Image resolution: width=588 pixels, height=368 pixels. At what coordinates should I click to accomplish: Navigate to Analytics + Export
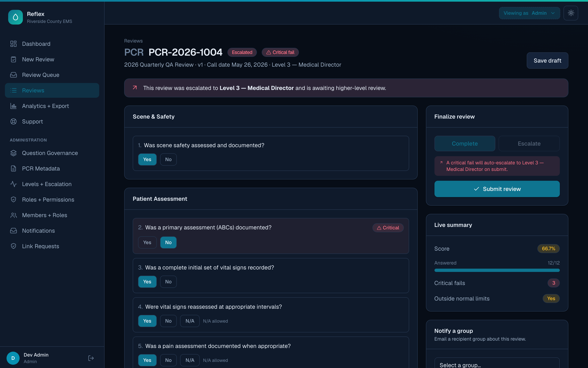point(52,106)
